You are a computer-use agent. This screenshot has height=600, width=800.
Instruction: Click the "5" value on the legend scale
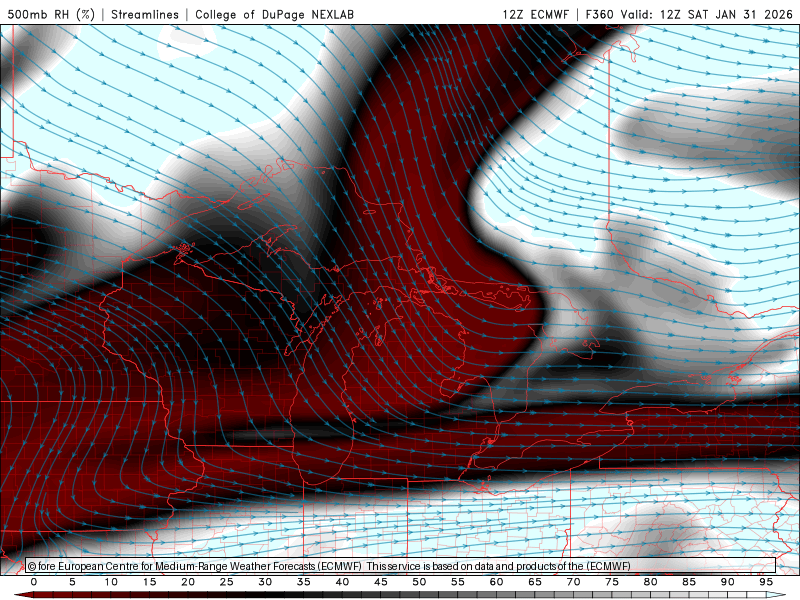point(72,582)
